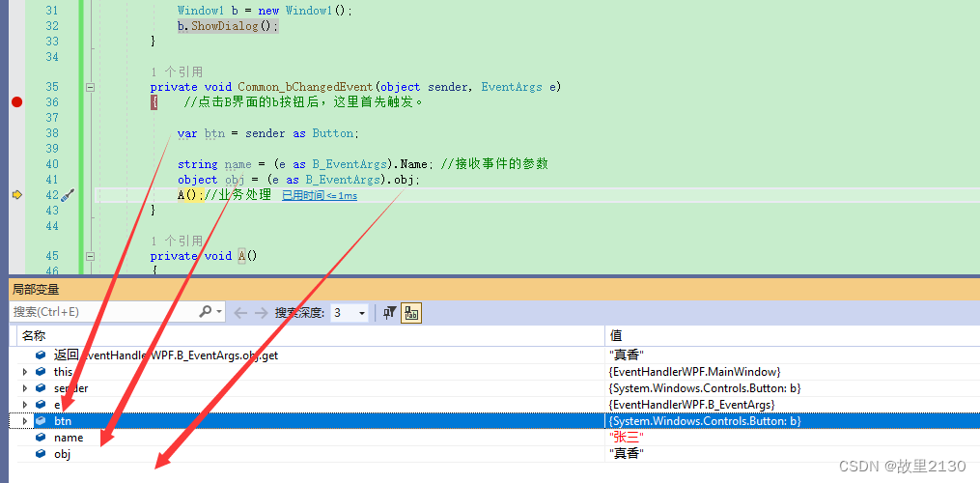Click the value {EventHandlerWPF.MainWindow}
Screen dimensions: 980x483
click(x=694, y=372)
